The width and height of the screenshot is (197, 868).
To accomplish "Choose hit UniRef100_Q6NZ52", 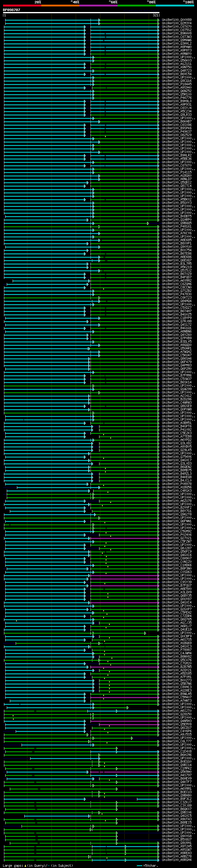I will coord(177,91).
